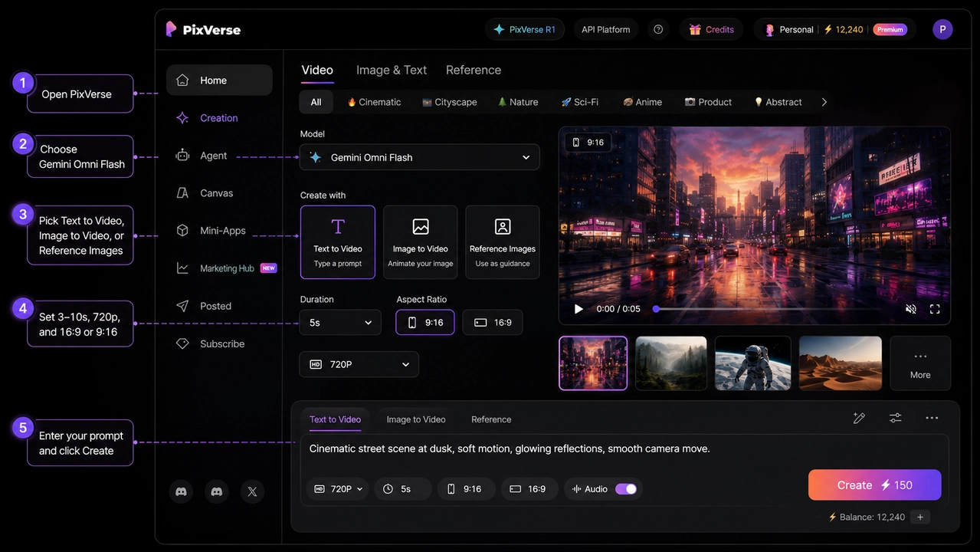The height and width of the screenshot is (552, 980).
Task: Open the API Platform link
Action: pyautogui.click(x=605, y=29)
